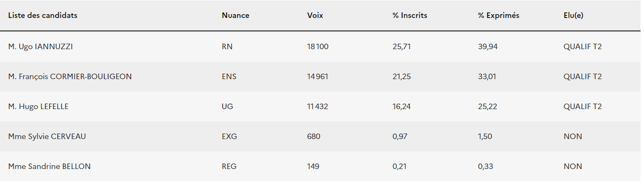Select candidate Mme Sandrine BELLON
This screenshot has height=184, width=644.
(x=50, y=166)
